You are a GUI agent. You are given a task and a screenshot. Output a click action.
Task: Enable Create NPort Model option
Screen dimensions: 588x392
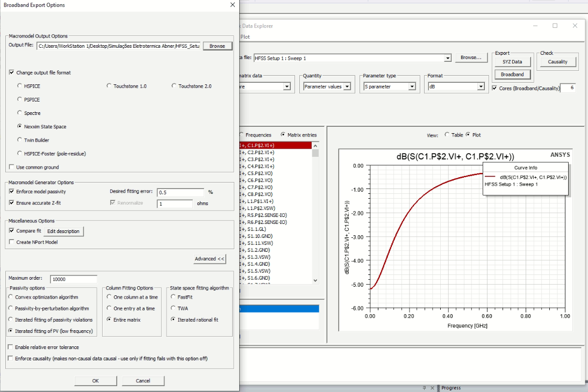coord(12,242)
